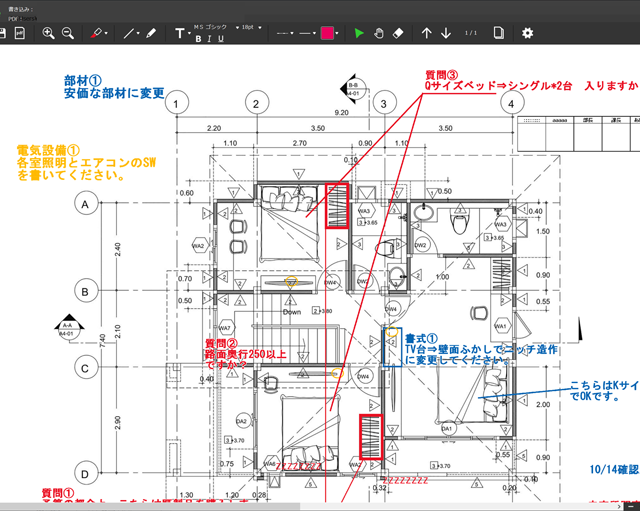
Task: Click the horizontal scrollbar at the bottom
Action: (300, 506)
